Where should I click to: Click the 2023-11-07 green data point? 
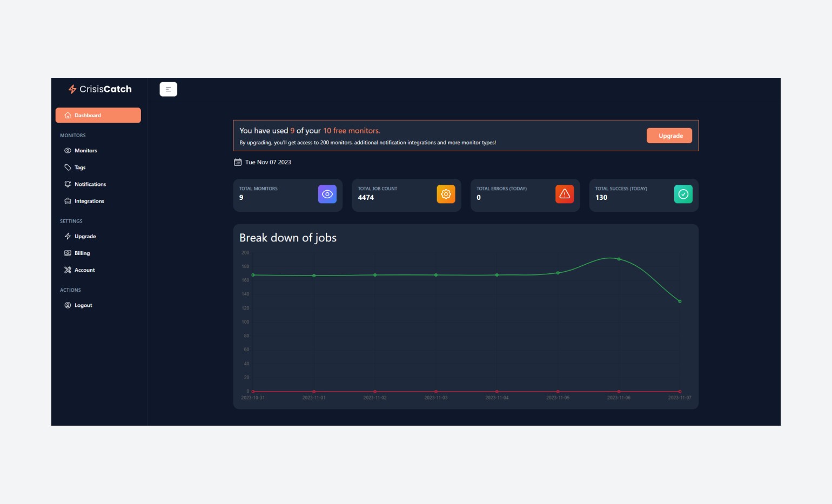point(680,301)
